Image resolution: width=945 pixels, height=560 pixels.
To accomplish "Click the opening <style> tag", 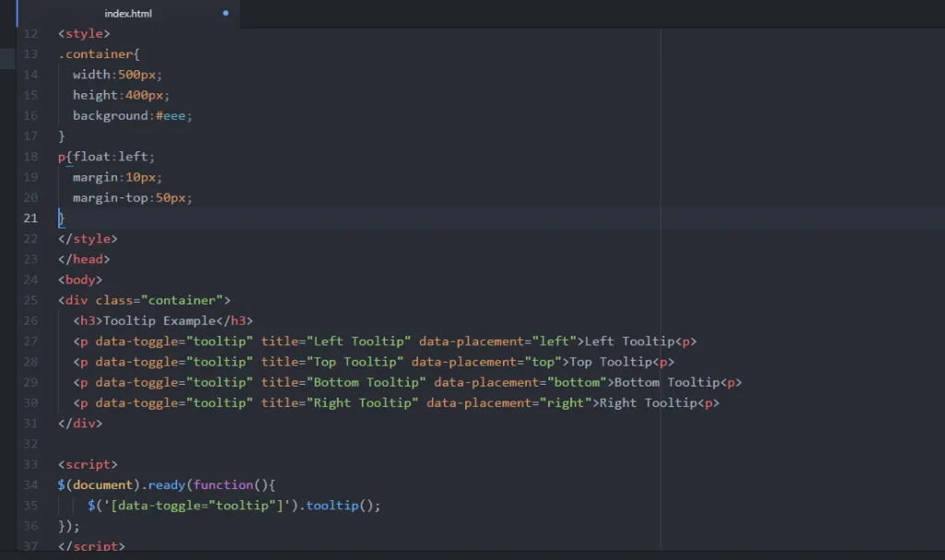I will [84, 34].
